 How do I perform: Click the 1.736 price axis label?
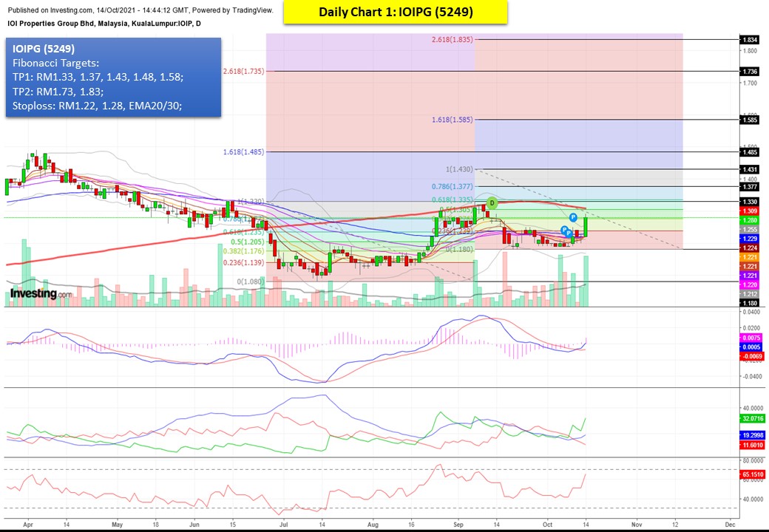pyautogui.click(x=750, y=71)
